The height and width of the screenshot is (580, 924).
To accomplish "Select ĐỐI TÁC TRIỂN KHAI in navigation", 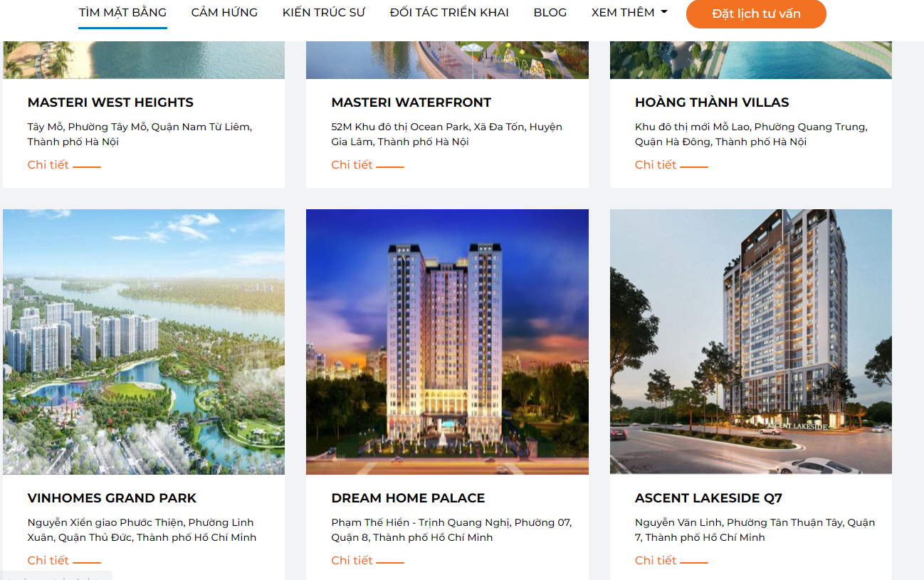I will 449,13.
